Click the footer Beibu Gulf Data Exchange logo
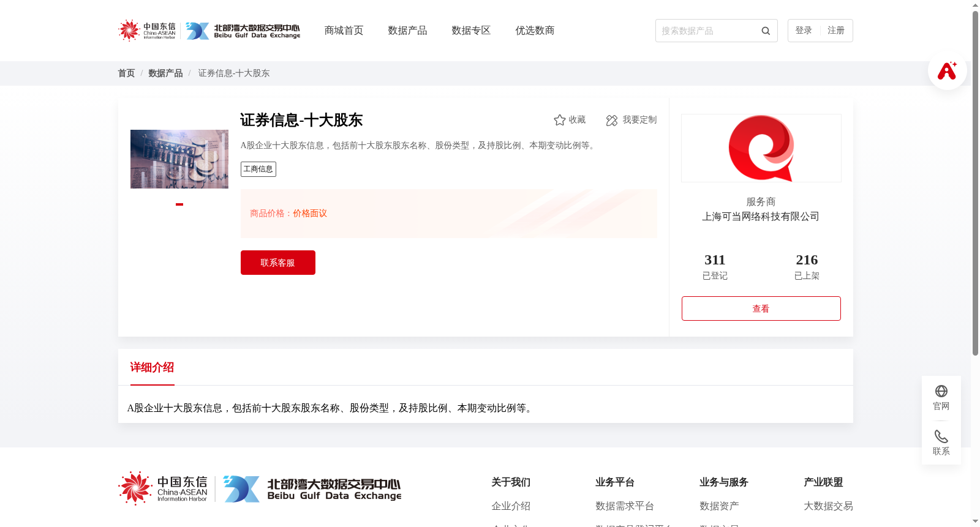The image size is (980, 527). [312, 489]
